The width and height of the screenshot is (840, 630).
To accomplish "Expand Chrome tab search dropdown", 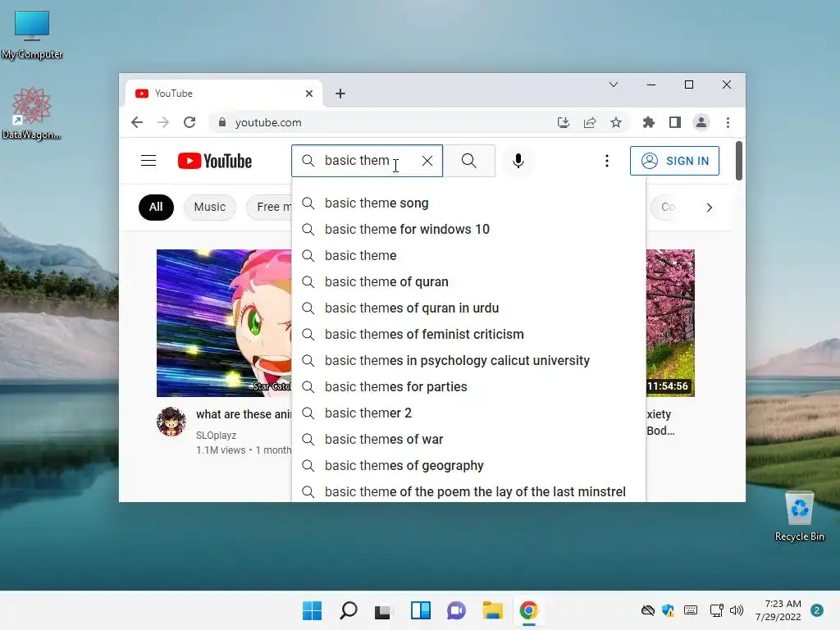I will (614, 84).
